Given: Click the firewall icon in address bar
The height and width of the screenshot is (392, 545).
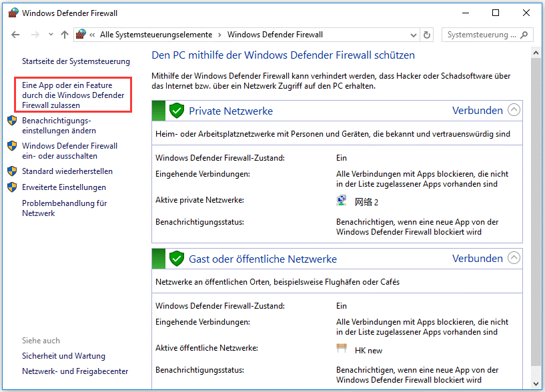Looking at the screenshot, I should 81,34.
